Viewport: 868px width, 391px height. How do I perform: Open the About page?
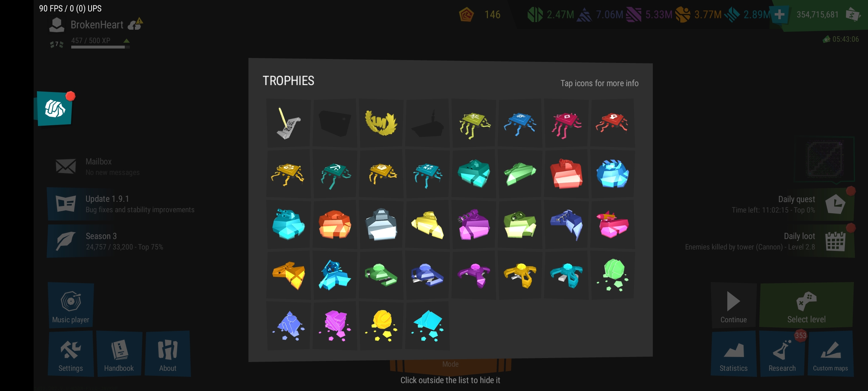click(x=168, y=354)
